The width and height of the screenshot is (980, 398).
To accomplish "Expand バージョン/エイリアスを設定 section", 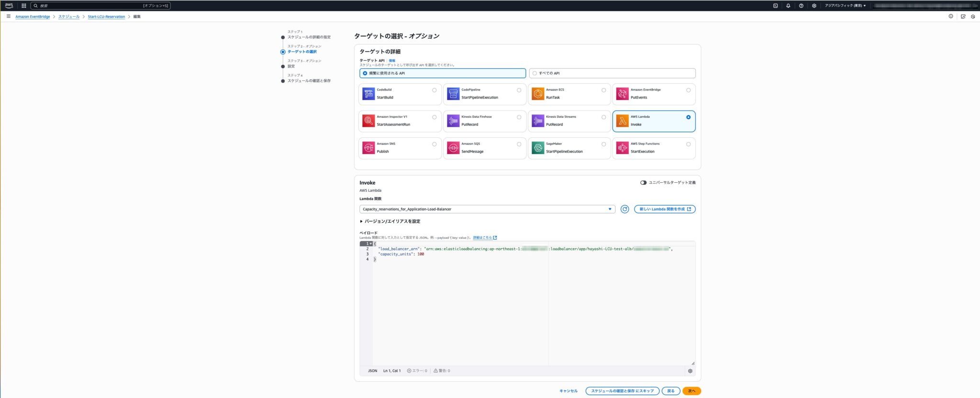I will (390, 221).
